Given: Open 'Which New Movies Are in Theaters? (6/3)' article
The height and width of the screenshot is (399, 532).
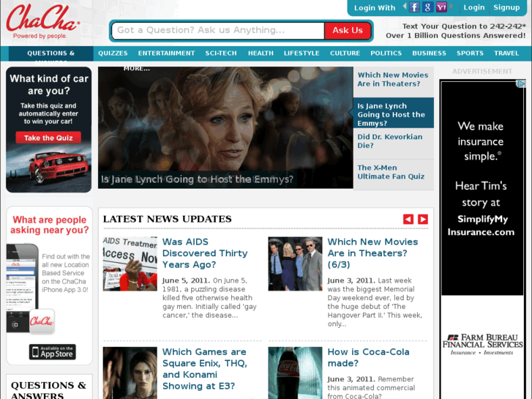Looking at the screenshot, I should 372,253.
